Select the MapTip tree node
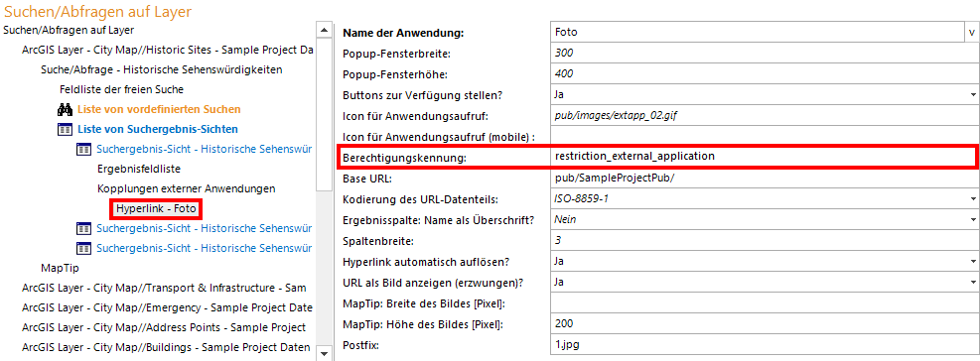 coord(60,268)
